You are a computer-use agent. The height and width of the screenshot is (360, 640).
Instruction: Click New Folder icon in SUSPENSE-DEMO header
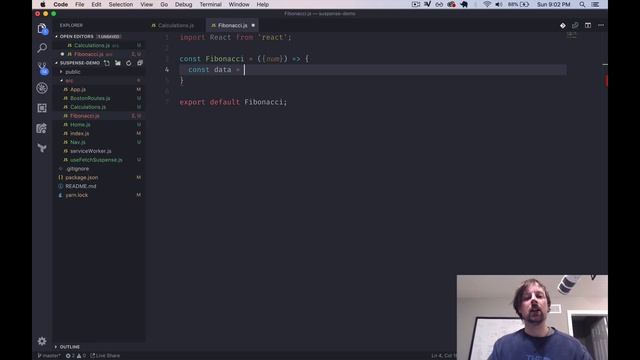pyautogui.click(x=118, y=63)
